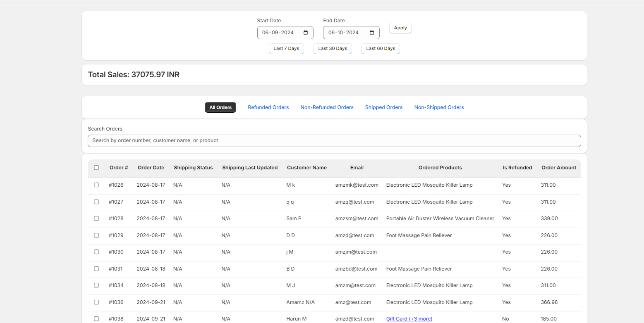Click customer name Sam P

pos(294,218)
